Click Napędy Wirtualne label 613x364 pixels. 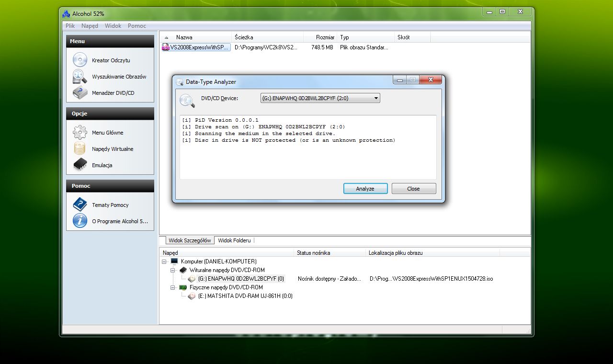[x=113, y=149]
